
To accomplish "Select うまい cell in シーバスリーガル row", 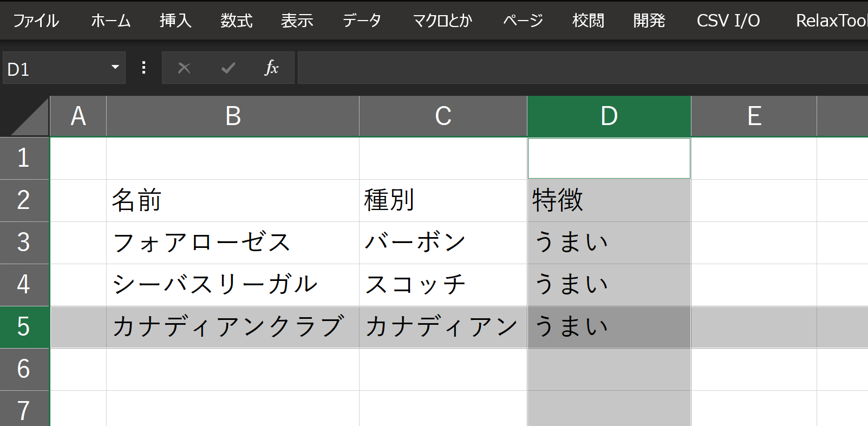I will (x=609, y=285).
